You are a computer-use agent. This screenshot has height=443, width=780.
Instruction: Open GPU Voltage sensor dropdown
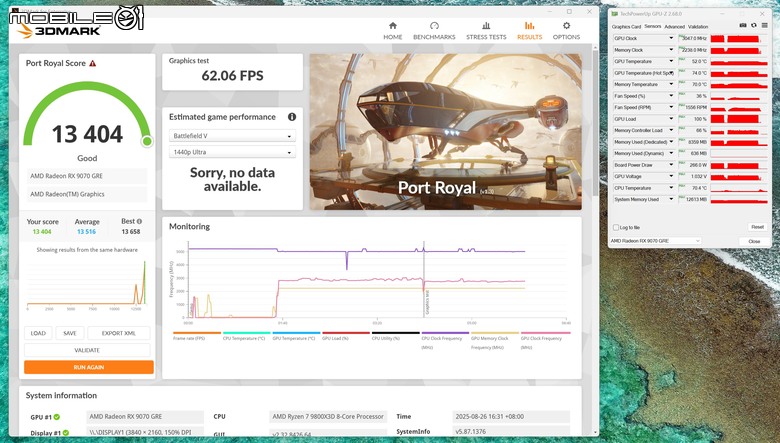pos(671,176)
